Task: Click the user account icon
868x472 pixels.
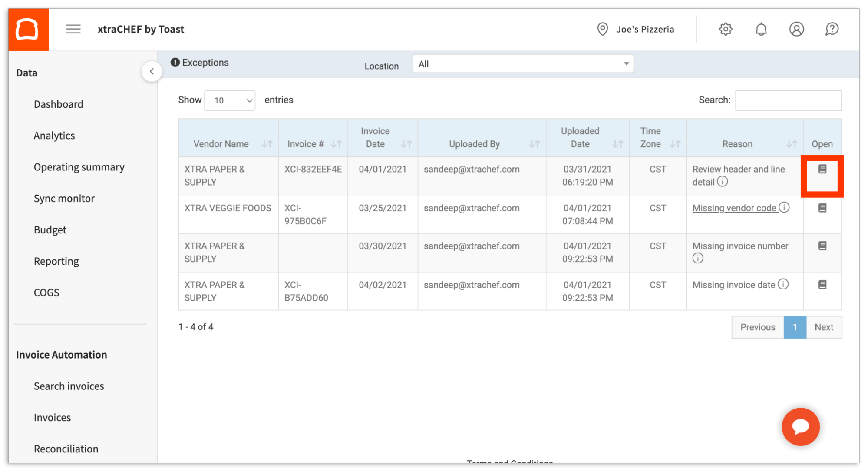Action: [796, 29]
